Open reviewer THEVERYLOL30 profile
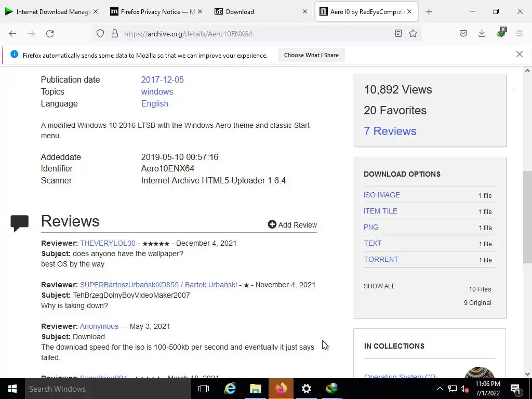 point(108,243)
